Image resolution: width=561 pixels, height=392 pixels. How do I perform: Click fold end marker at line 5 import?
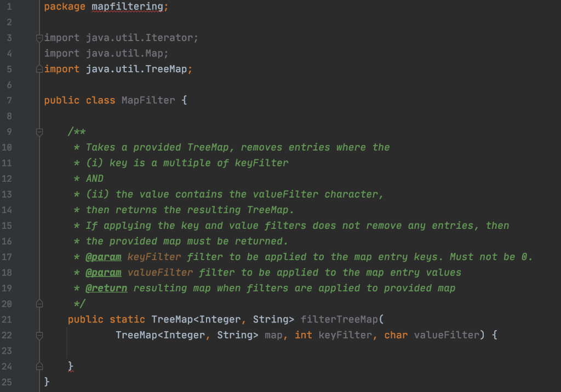click(x=39, y=69)
